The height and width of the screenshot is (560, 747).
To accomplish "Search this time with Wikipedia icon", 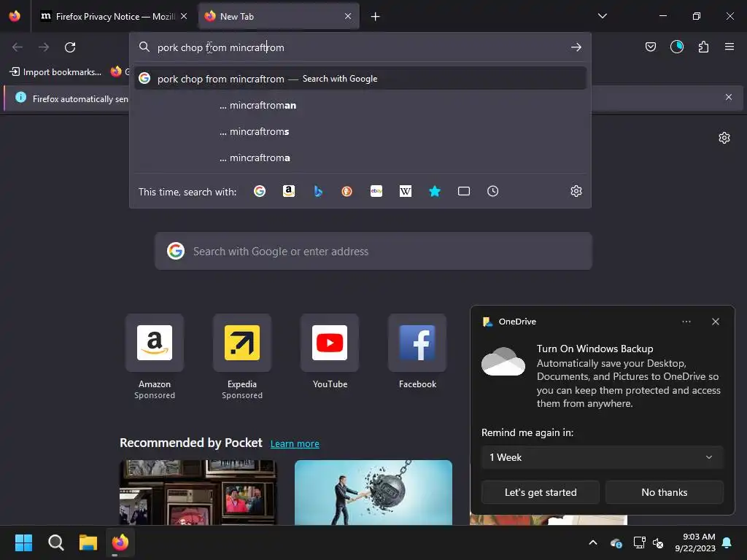I will click(x=406, y=192).
